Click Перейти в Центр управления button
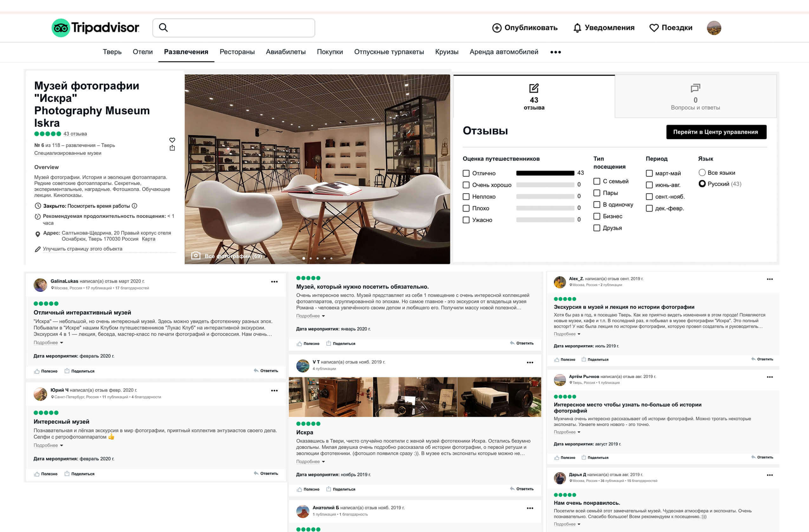 pyautogui.click(x=716, y=132)
